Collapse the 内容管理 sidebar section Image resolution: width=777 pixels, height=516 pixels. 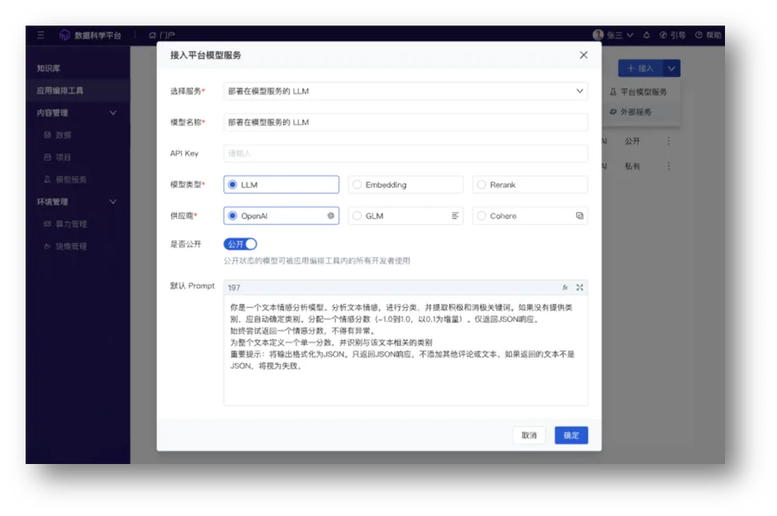pos(113,113)
